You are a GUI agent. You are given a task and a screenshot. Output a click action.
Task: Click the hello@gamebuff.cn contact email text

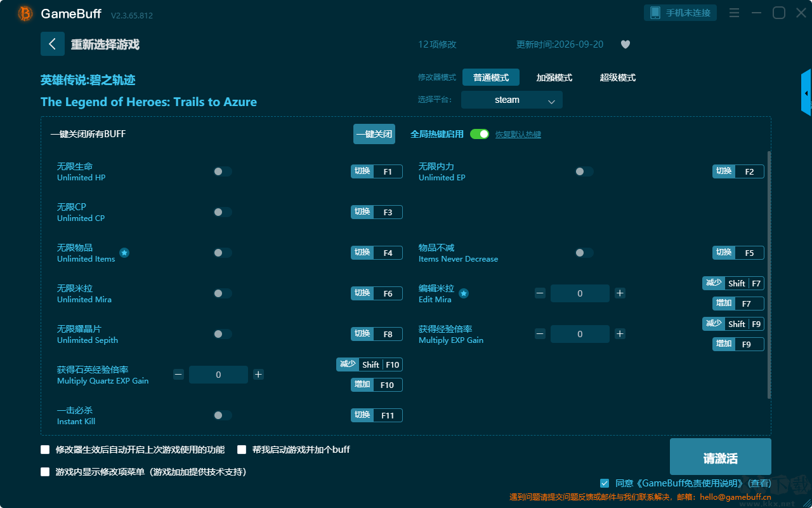[735, 497]
